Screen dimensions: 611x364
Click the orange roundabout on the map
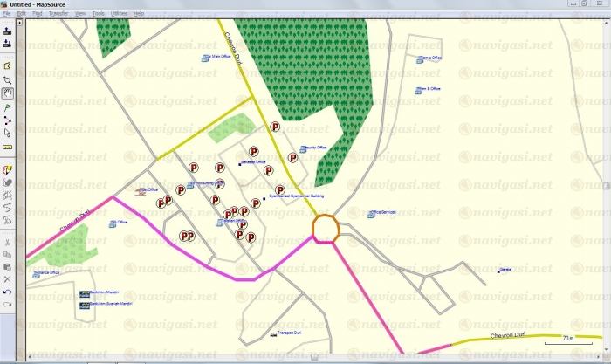point(326,229)
